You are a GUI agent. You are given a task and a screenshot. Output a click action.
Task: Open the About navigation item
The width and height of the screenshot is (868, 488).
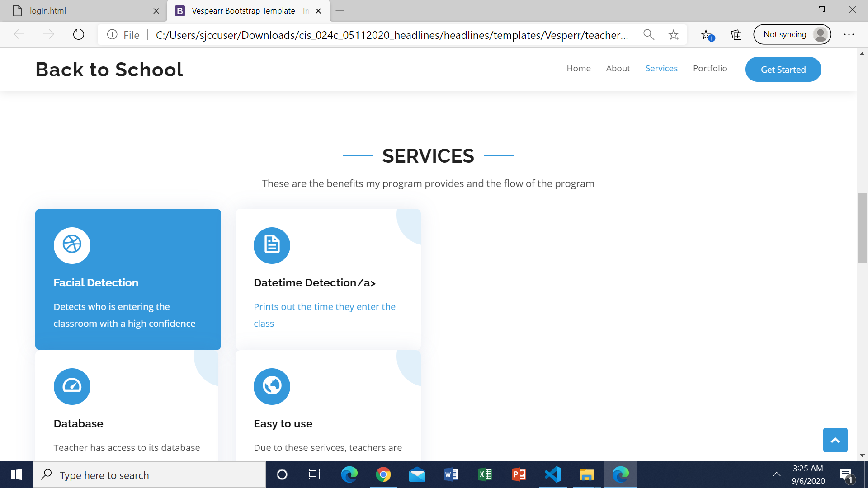point(618,68)
